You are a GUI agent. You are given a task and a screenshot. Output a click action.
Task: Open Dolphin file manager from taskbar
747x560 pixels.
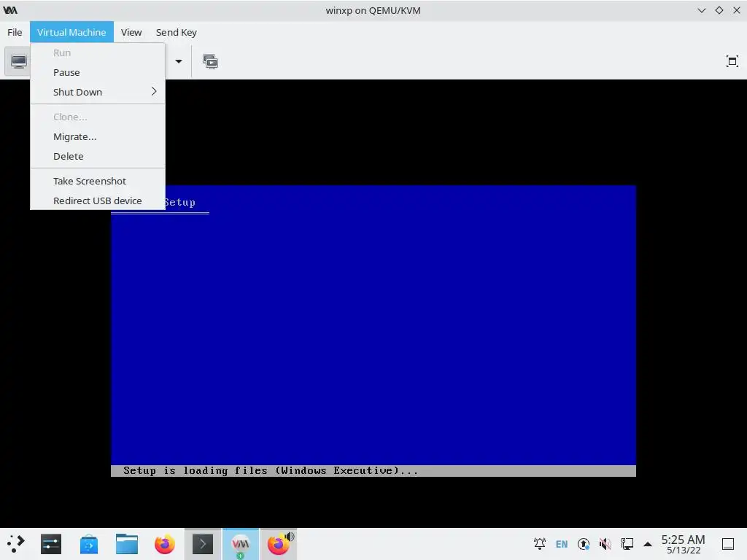(x=127, y=544)
